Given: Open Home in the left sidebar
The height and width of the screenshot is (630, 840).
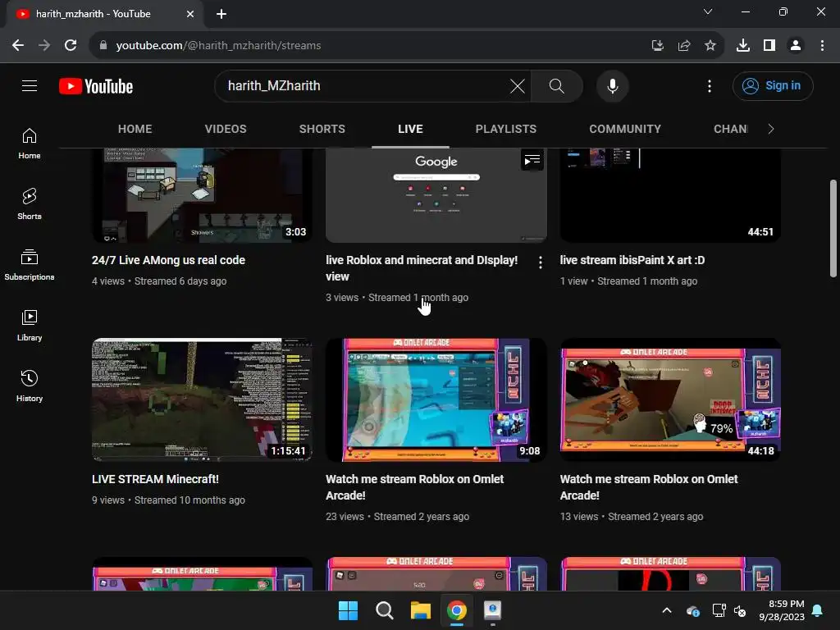Looking at the screenshot, I should pyautogui.click(x=30, y=144).
